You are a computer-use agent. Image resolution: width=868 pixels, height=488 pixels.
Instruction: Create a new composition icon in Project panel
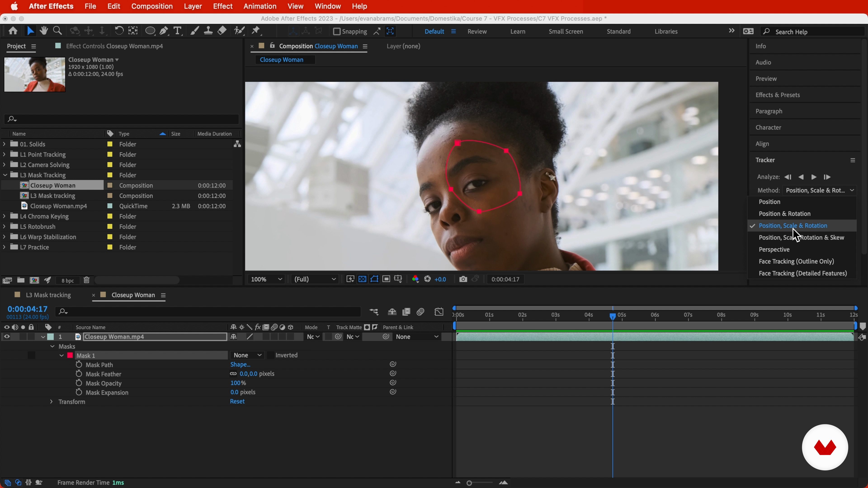click(34, 280)
